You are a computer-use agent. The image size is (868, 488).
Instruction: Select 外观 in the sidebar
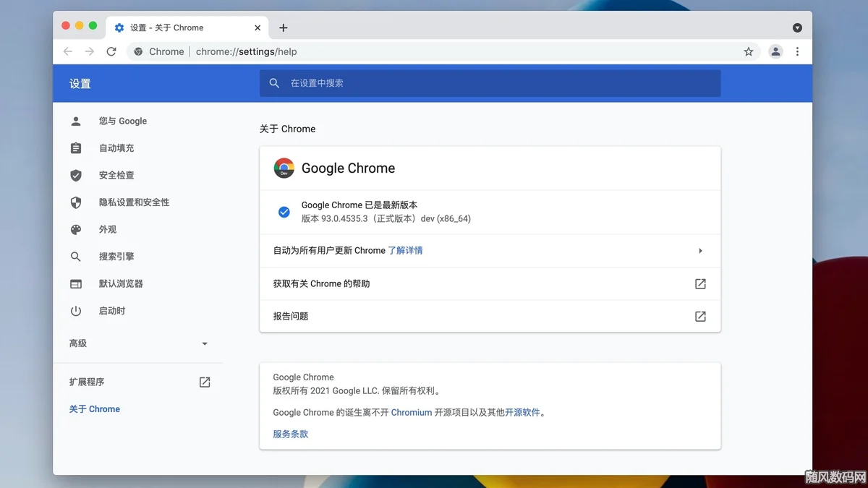click(108, 229)
